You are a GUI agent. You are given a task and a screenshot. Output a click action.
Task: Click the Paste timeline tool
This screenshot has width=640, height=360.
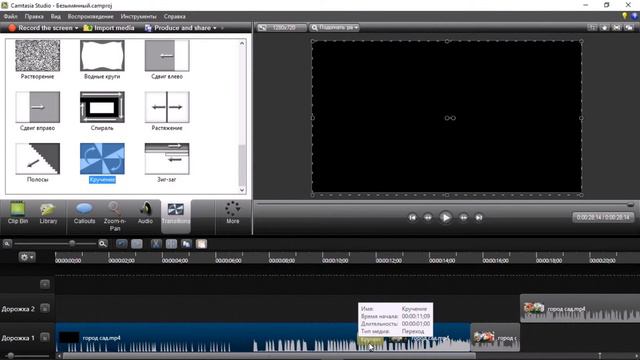[x=202, y=244]
